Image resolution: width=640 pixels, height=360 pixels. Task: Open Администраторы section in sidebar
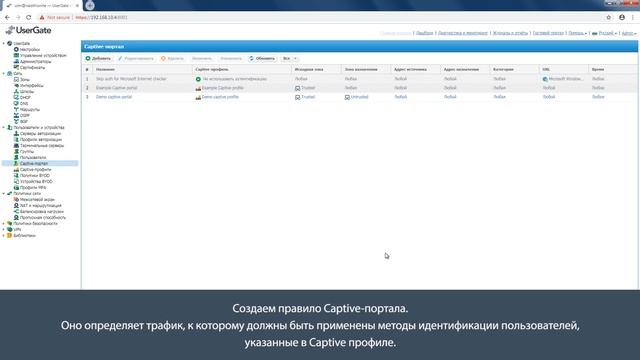(36, 62)
